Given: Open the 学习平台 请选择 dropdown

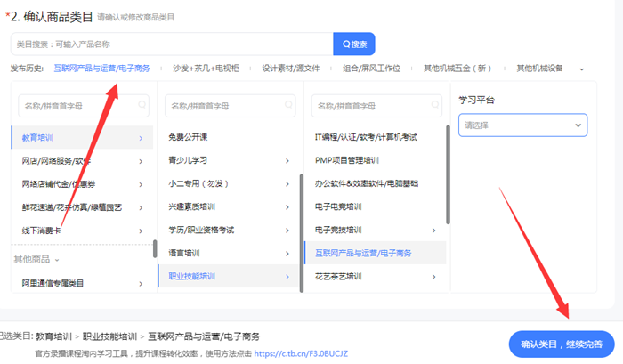Looking at the screenshot, I should tap(522, 125).
